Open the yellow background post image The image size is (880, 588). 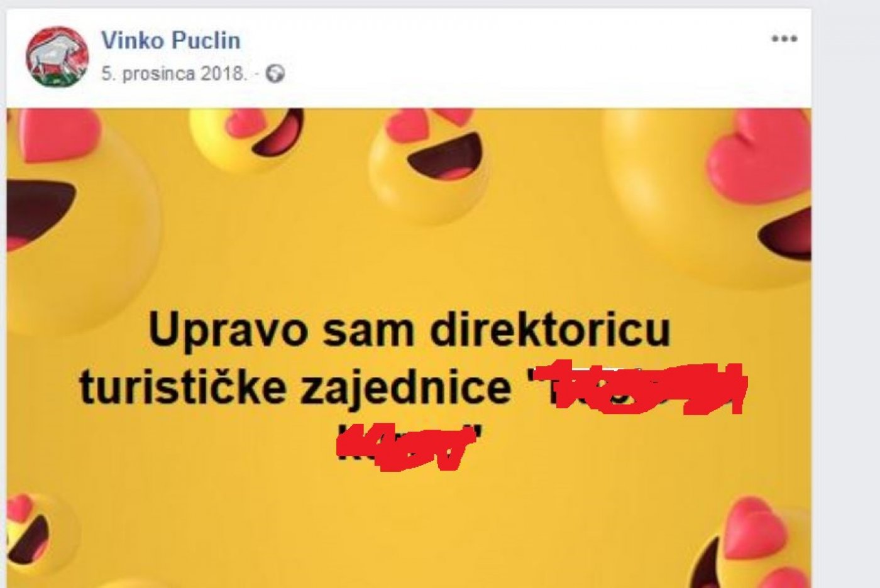[409, 349]
